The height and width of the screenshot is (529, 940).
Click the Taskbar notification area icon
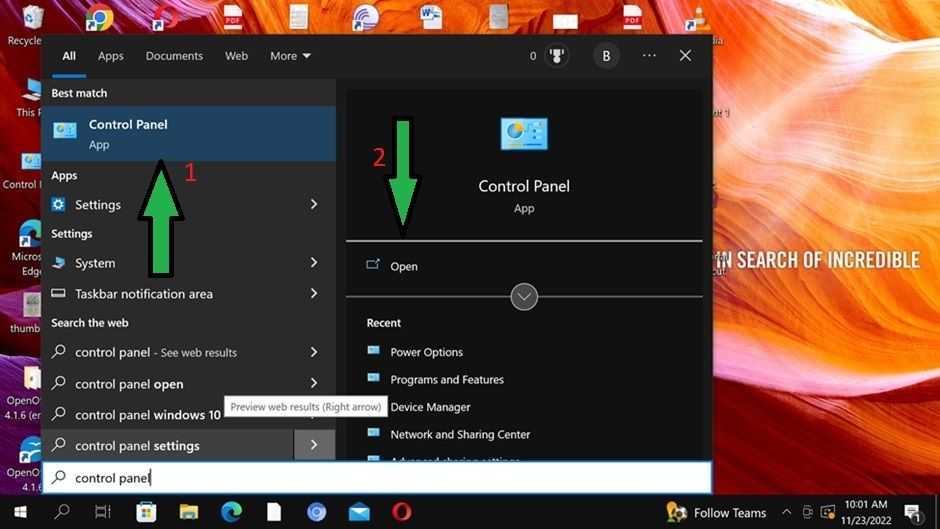pos(58,293)
